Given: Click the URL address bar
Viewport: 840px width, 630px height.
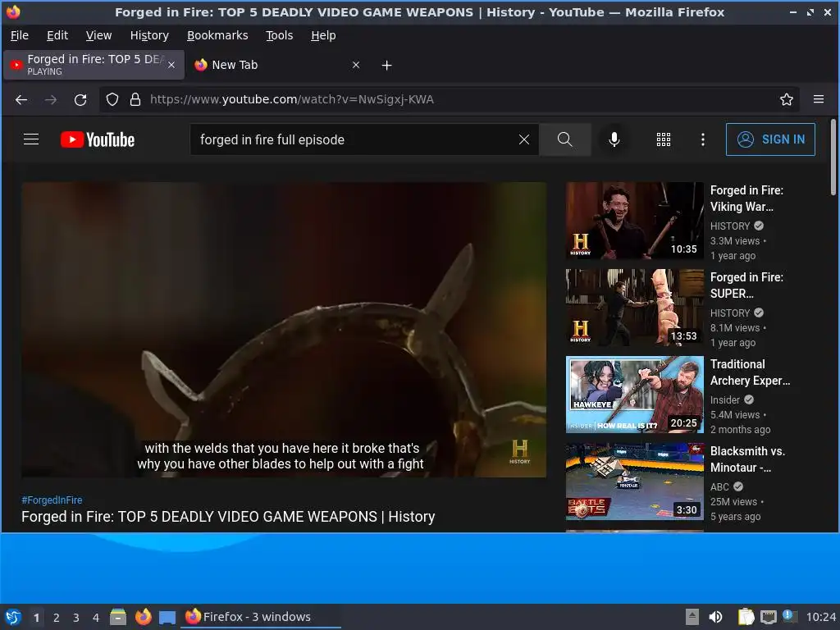Looking at the screenshot, I should pyautogui.click(x=450, y=99).
